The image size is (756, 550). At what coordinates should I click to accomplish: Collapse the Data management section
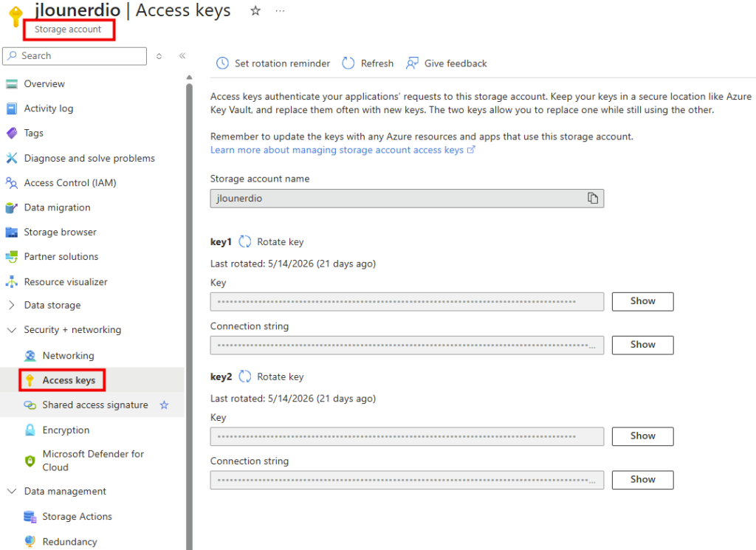12,491
